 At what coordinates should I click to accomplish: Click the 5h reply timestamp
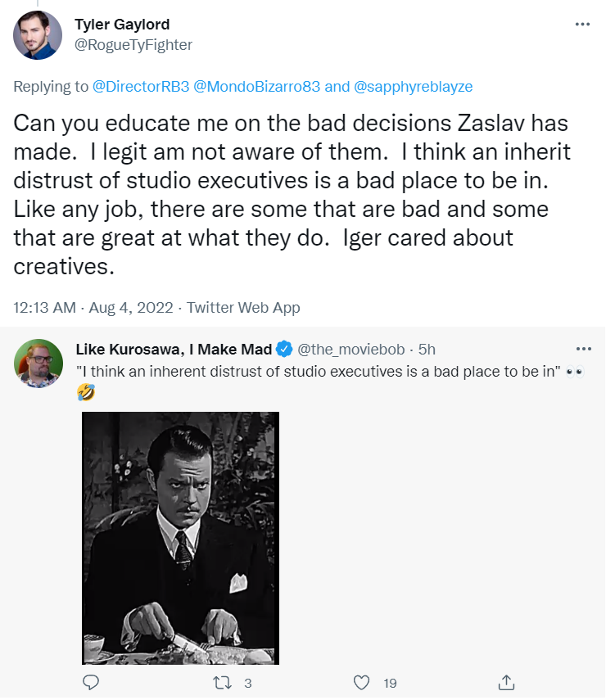click(427, 349)
